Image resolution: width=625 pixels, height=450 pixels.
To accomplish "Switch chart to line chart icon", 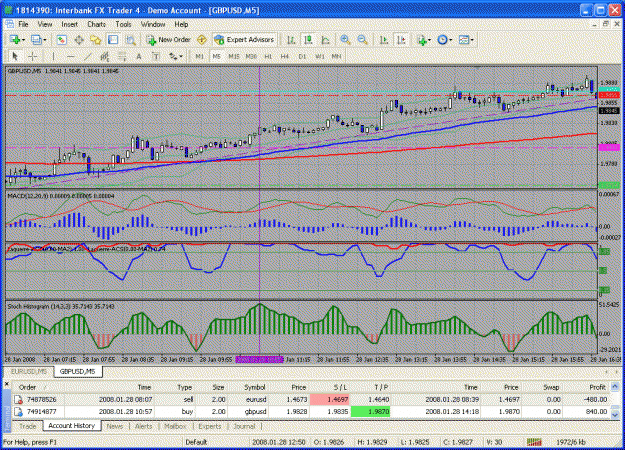I will pyautogui.click(x=325, y=40).
